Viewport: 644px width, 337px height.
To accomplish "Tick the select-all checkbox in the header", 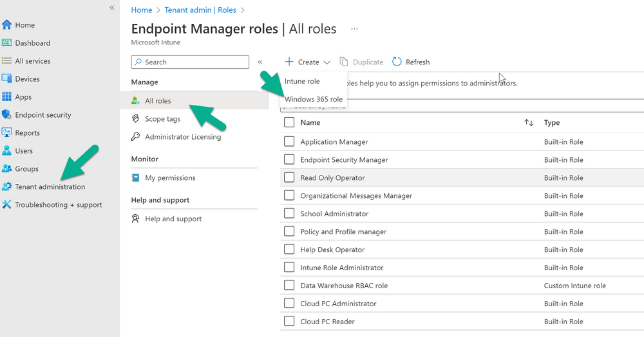I will (x=289, y=122).
